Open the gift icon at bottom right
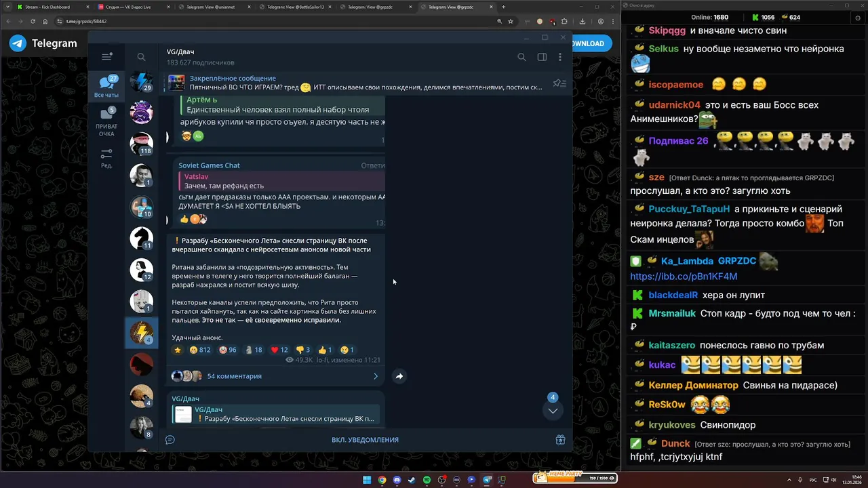The height and width of the screenshot is (488, 868). point(560,440)
